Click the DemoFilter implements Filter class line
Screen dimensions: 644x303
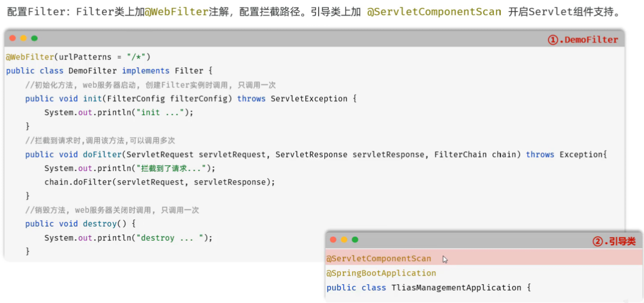[109, 71]
